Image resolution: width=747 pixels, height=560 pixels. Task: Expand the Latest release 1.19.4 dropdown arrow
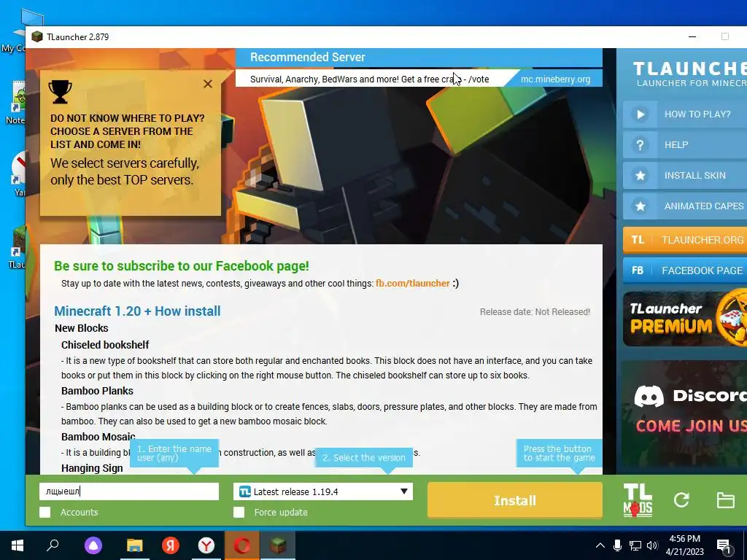pyautogui.click(x=404, y=491)
